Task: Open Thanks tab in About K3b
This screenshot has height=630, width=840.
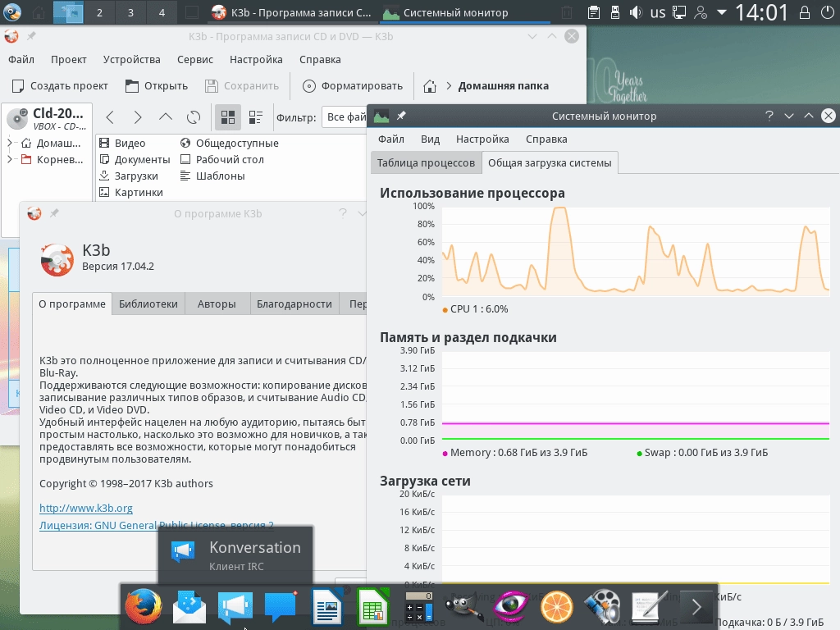Action: [x=294, y=304]
